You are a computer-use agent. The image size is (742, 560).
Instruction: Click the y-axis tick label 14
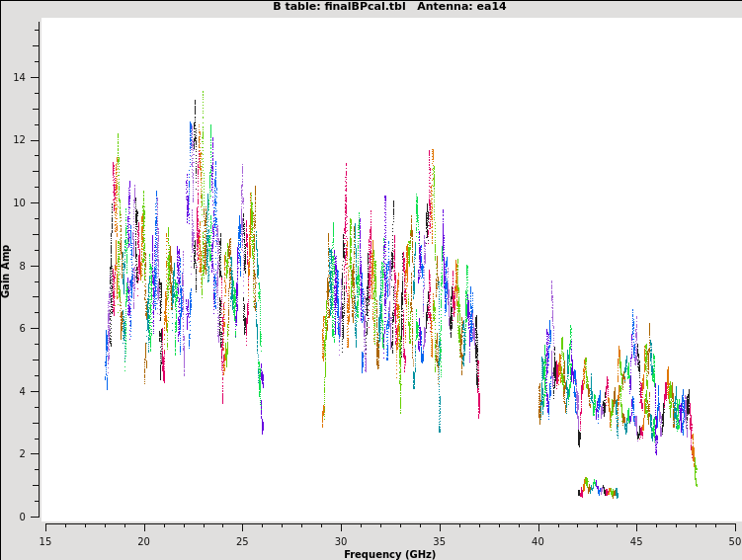[x=21, y=78]
